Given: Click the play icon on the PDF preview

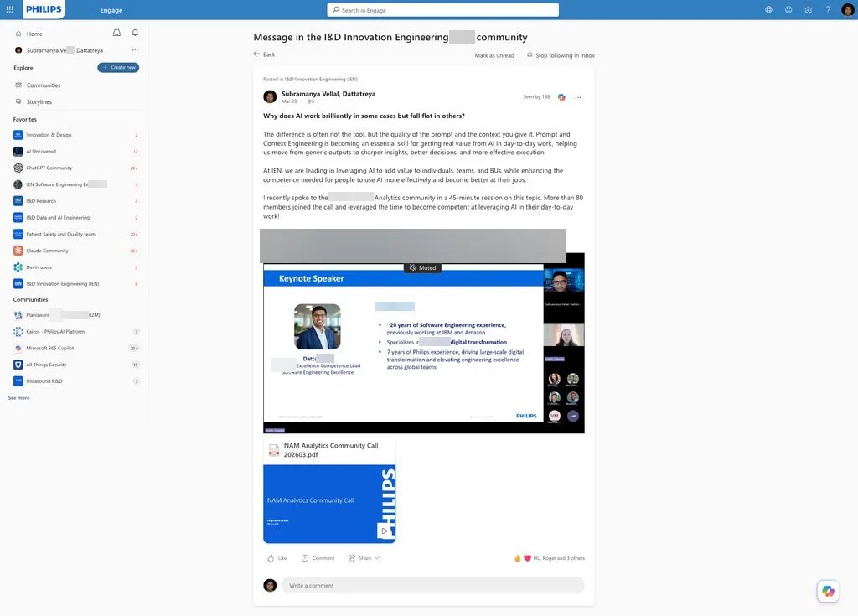Looking at the screenshot, I should [385, 531].
